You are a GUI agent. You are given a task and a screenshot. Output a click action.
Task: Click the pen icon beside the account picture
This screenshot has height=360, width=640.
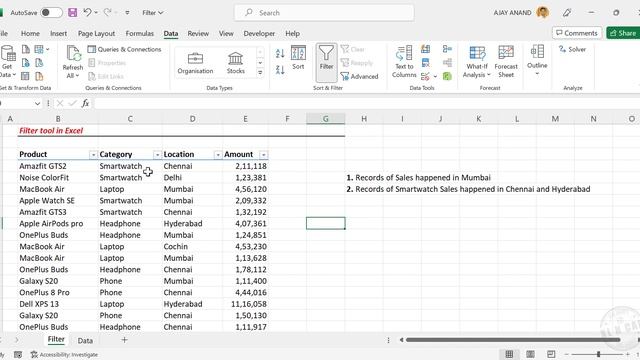pyautogui.click(x=567, y=13)
